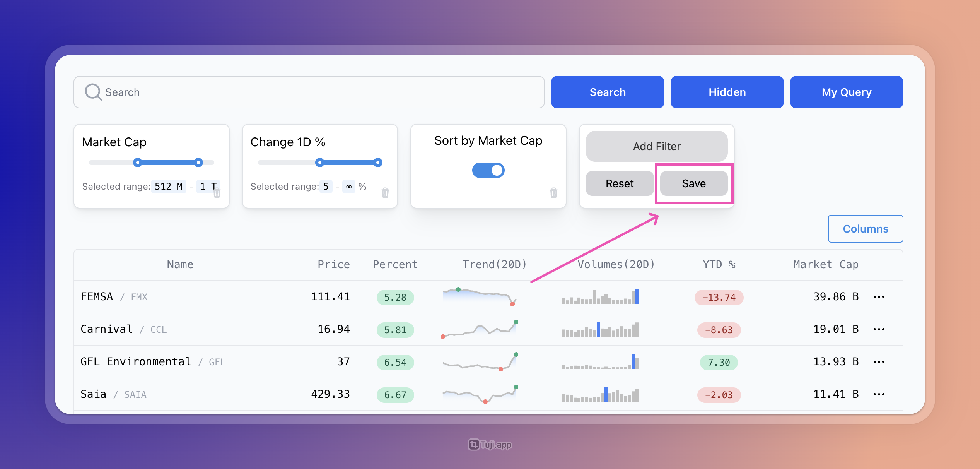Click the -8.63 YTD badge
Viewport: 980px width, 469px height.
(719, 330)
